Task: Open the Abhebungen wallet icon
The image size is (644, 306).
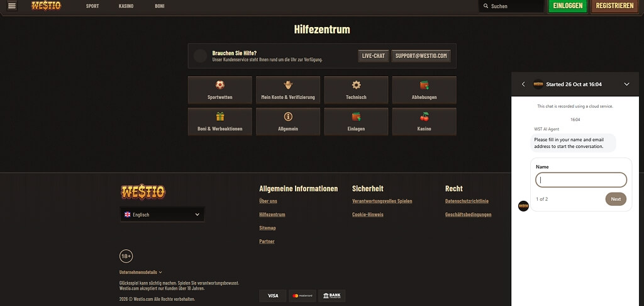Action: [425, 85]
